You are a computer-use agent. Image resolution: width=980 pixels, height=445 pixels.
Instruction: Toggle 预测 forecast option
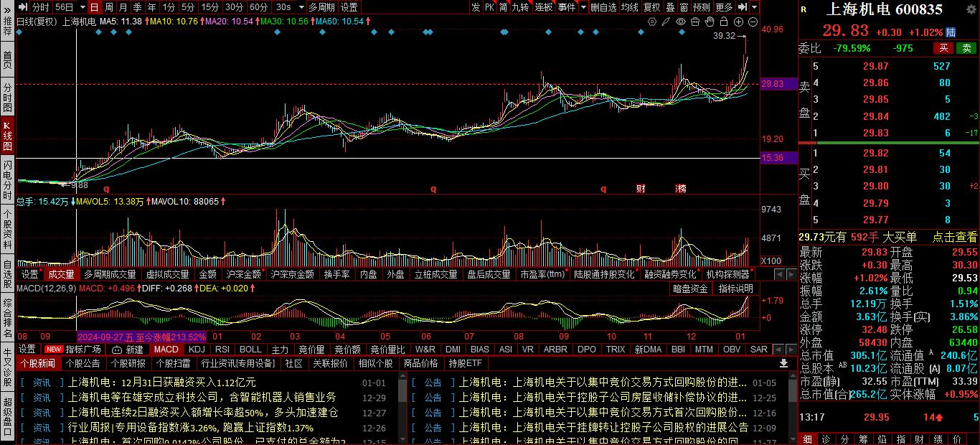tap(701, 6)
